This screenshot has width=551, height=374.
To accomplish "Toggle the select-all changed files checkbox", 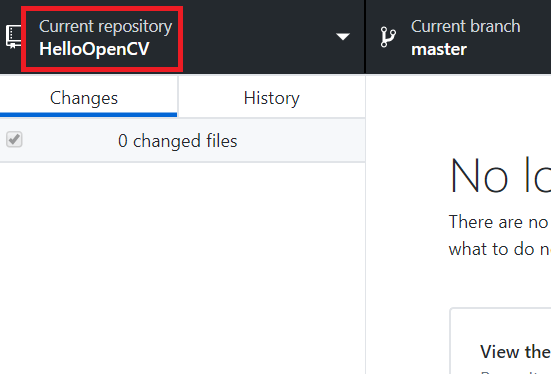I will [x=14, y=140].
